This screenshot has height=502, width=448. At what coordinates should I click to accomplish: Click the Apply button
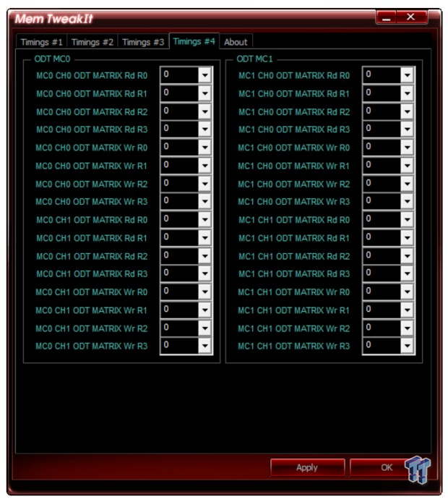tap(307, 467)
